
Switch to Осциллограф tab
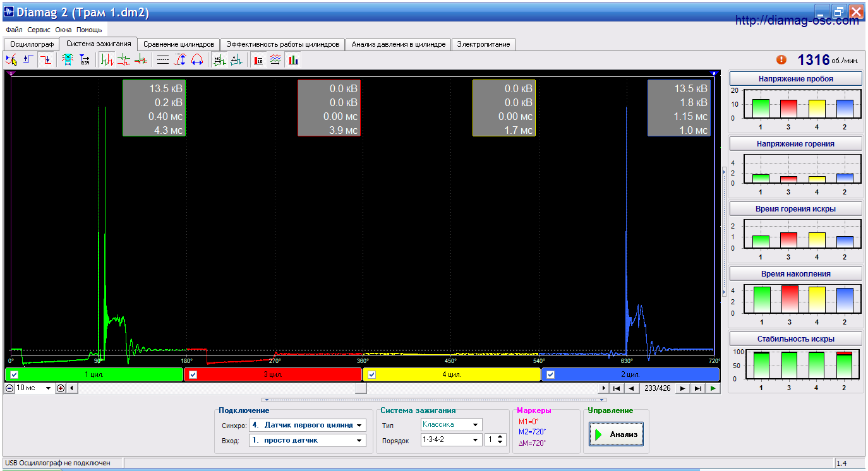coord(31,44)
